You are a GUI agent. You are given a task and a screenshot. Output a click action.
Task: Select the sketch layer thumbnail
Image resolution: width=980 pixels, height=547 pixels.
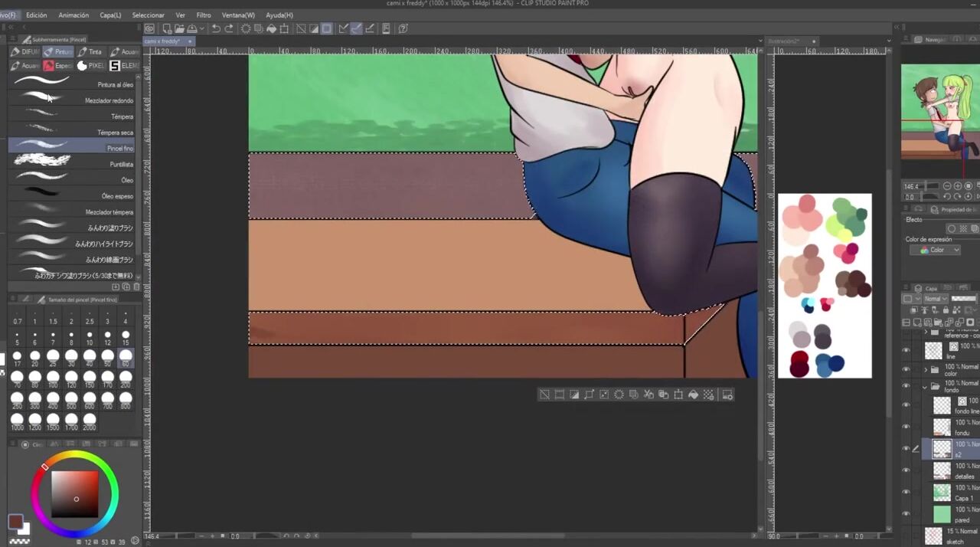(933, 536)
